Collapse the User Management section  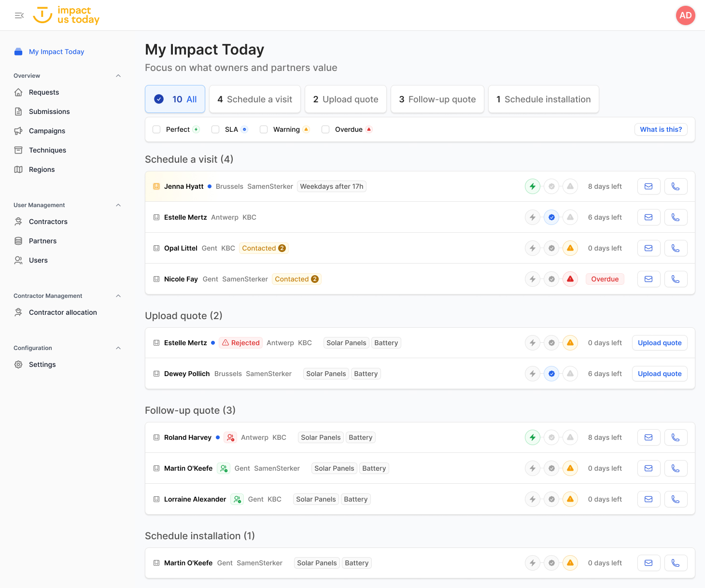pyautogui.click(x=118, y=205)
